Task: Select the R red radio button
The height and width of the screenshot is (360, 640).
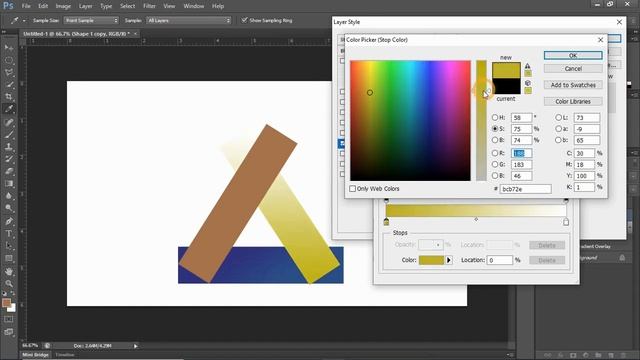Action: point(495,153)
